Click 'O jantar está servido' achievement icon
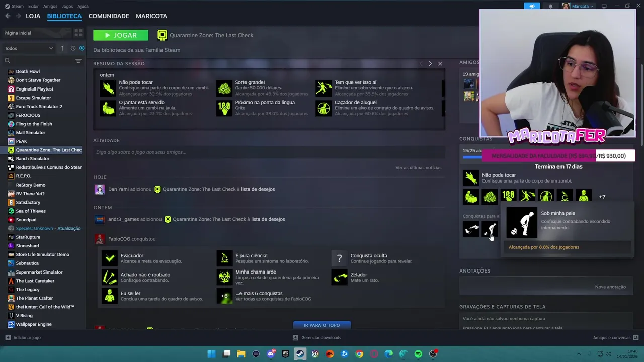The height and width of the screenshot is (362, 644). (108, 108)
